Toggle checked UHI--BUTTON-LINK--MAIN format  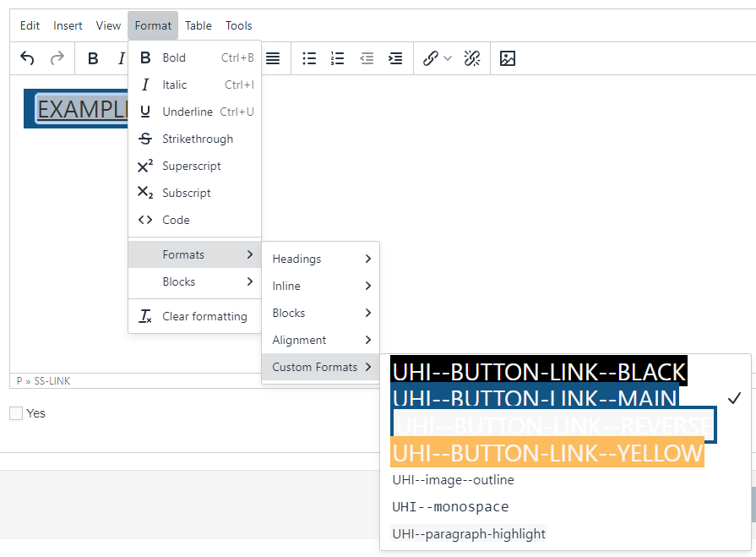tap(535, 397)
